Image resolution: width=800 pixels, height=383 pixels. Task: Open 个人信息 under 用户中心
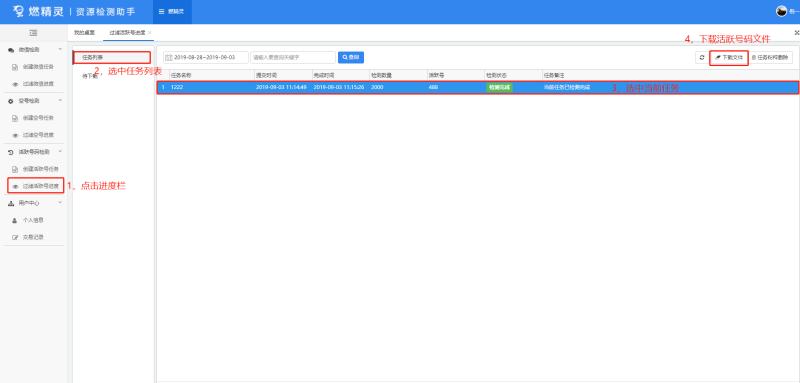[29, 220]
